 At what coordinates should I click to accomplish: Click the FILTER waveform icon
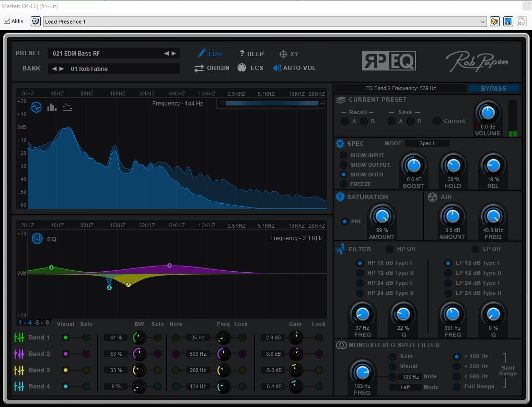(340, 249)
